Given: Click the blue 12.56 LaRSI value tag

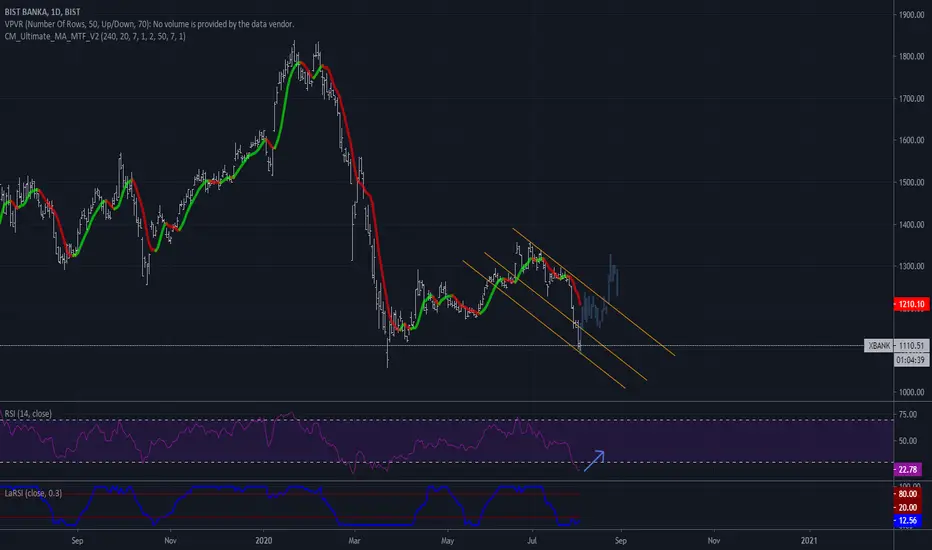Looking at the screenshot, I should [x=908, y=521].
